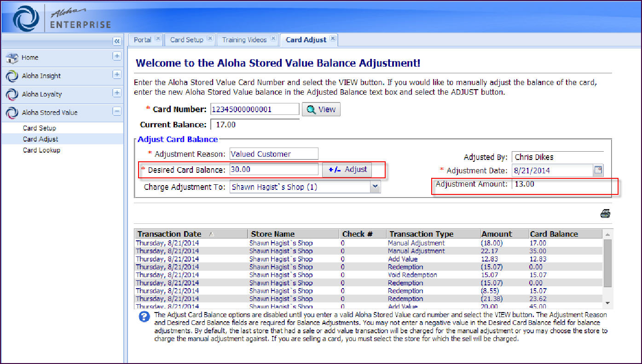Collapse the Aloha Stored Value section
Image resolution: width=642 pixels, height=364 pixels.
117,111
